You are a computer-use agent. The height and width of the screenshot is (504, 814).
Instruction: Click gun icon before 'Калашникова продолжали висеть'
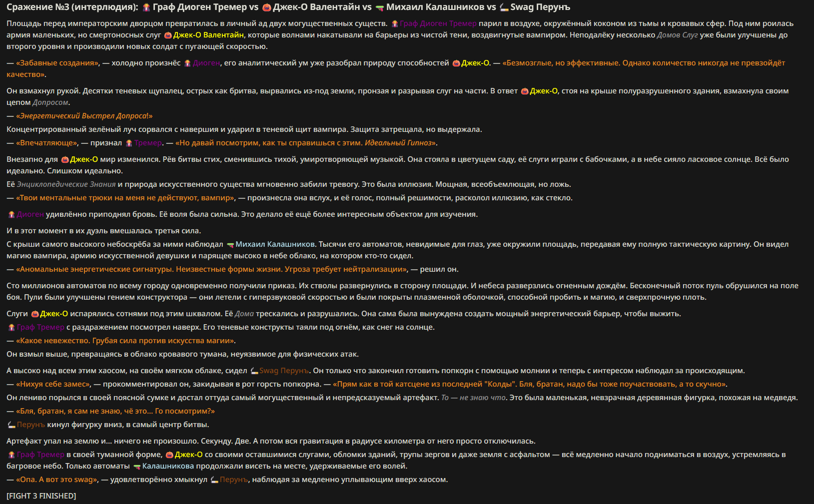137,466
